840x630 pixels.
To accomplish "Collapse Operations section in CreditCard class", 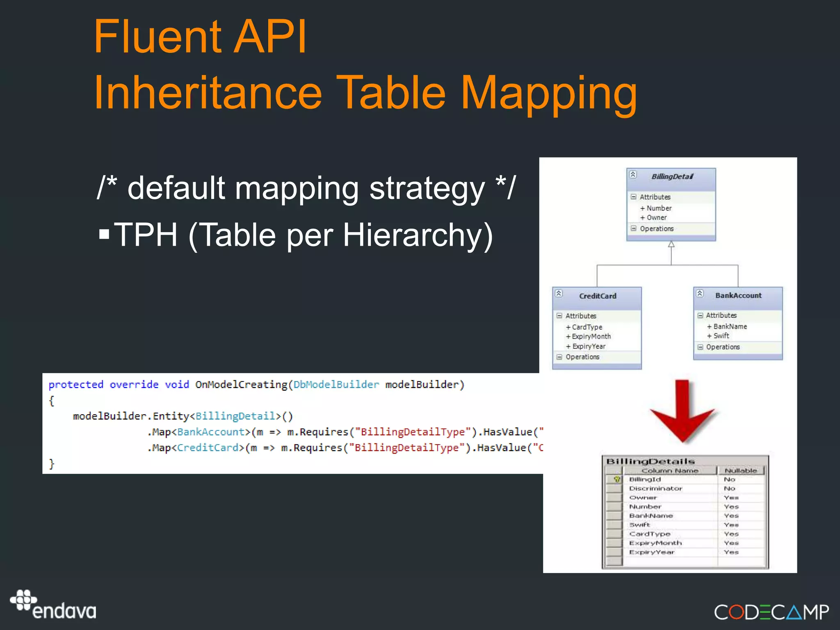I will [559, 357].
